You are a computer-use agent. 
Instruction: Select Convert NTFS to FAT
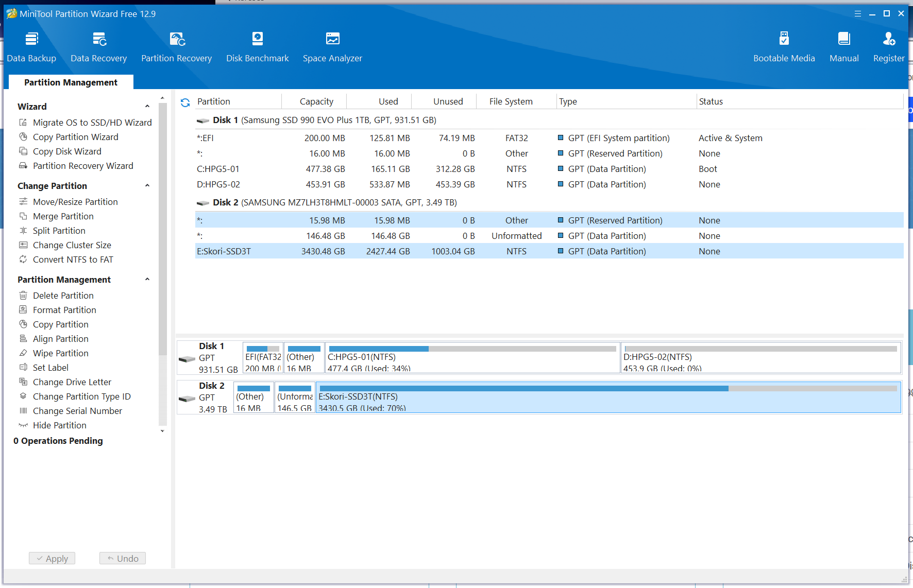point(73,260)
